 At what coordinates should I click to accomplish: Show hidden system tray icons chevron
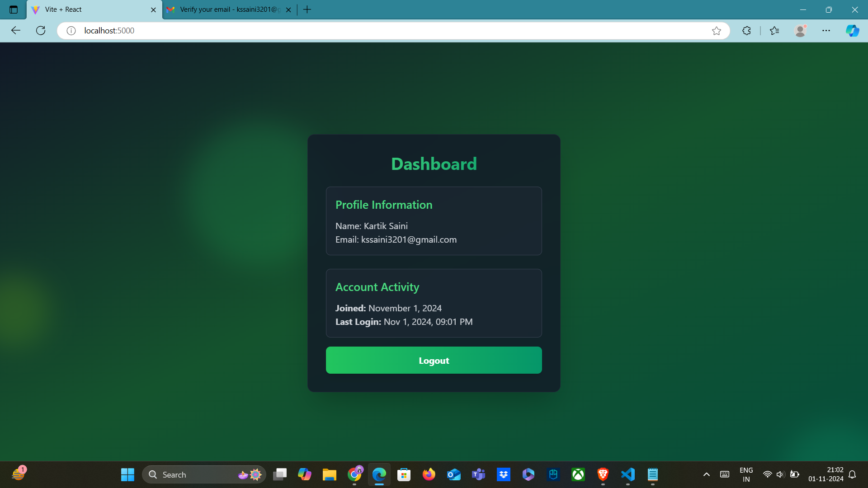(707, 474)
